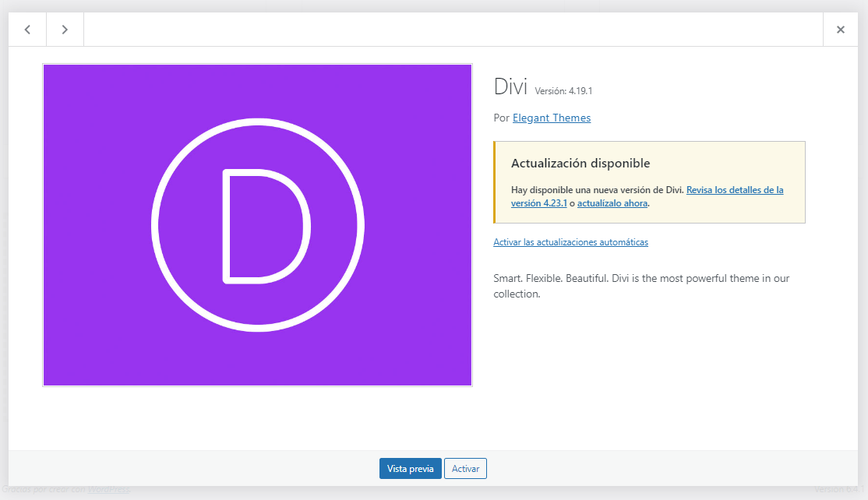The width and height of the screenshot is (868, 500).
Task: Activate the Divi theme with 'Activar'
Action: (x=465, y=469)
